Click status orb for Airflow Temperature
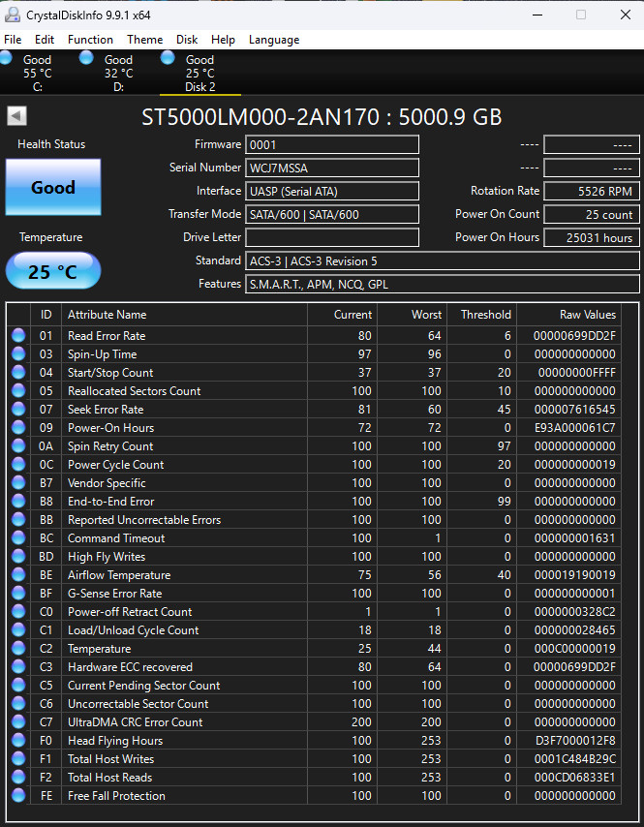The height and width of the screenshot is (827, 644). [18, 575]
